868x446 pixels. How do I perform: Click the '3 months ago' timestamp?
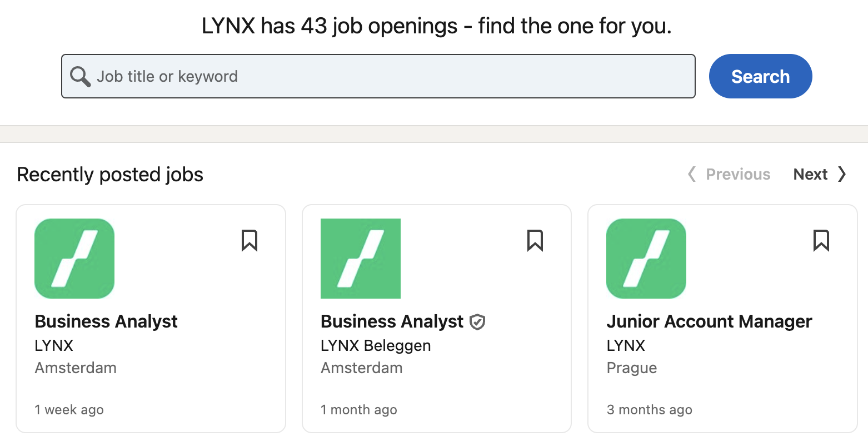650,410
